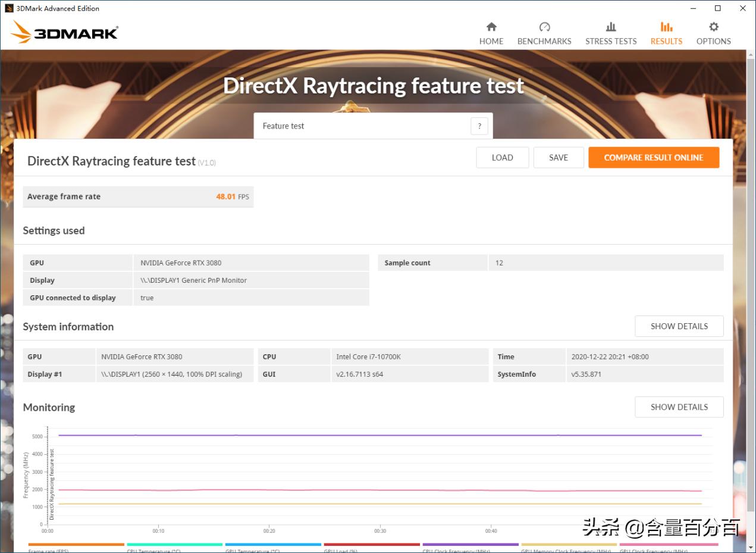
Task: Select the Feature test tab
Action: (284, 126)
